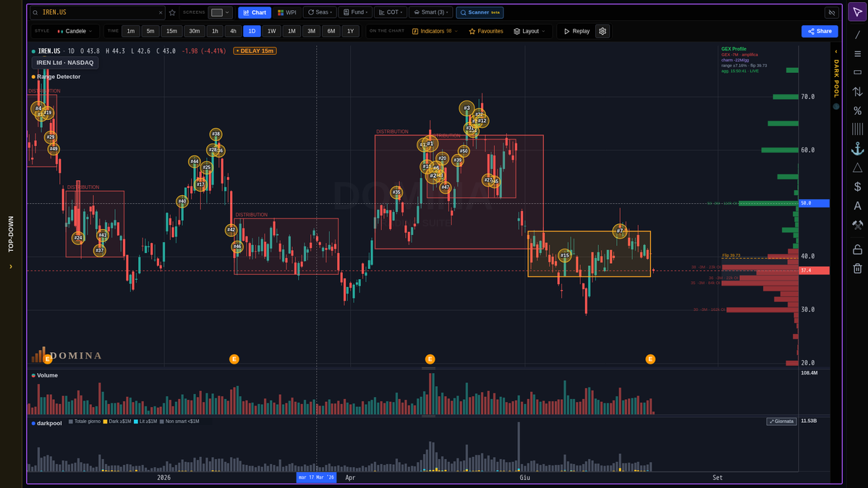Click the crossed-eye hide icon at top right
This screenshot has height=488, width=868.
[831, 12]
